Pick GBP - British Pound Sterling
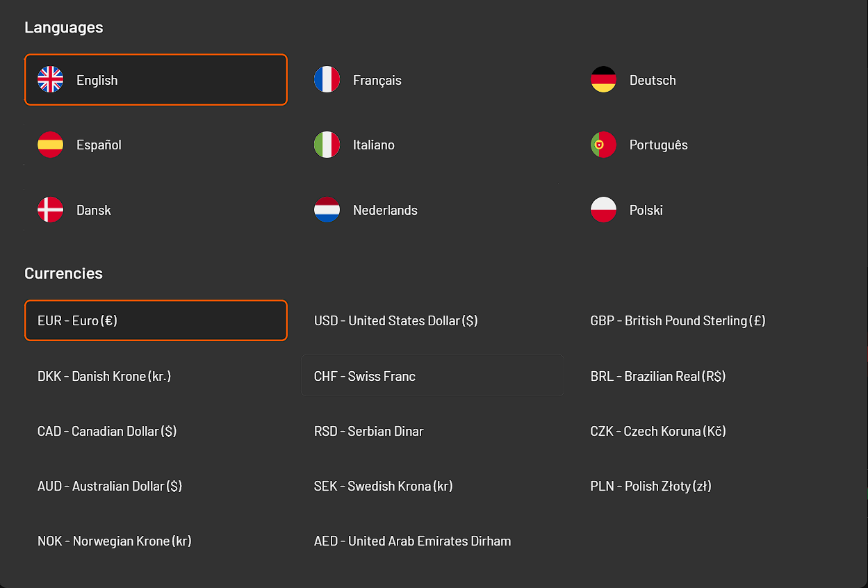Viewport: 868px width, 588px height. [x=678, y=320]
